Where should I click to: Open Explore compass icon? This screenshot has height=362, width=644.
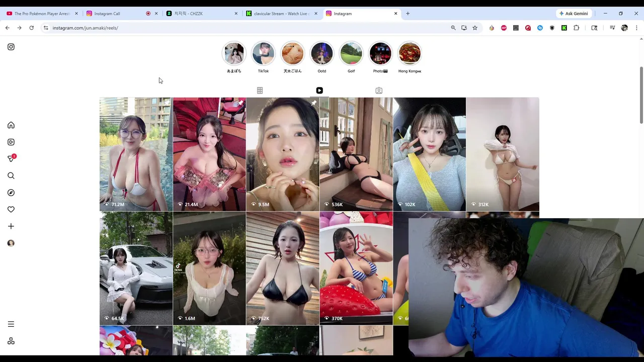point(11,193)
